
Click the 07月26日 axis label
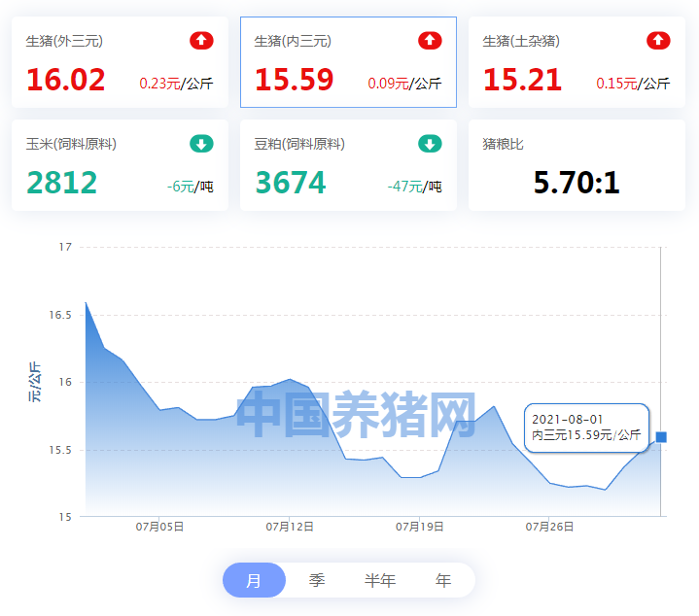549,527
